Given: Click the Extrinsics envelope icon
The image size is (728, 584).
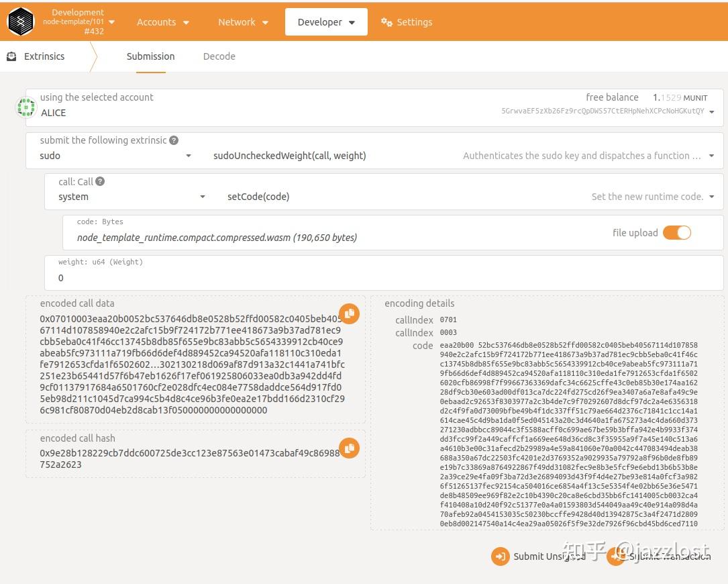Looking at the screenshot, I should (11, 56).
